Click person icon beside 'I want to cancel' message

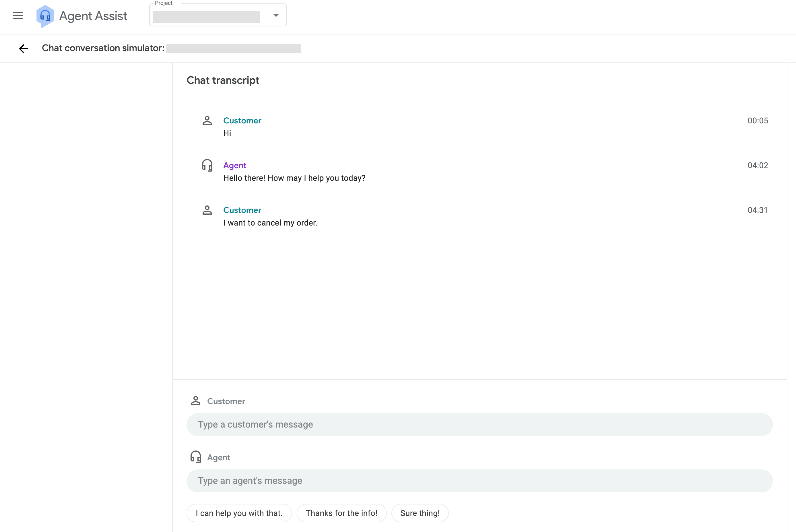point(207,210)
